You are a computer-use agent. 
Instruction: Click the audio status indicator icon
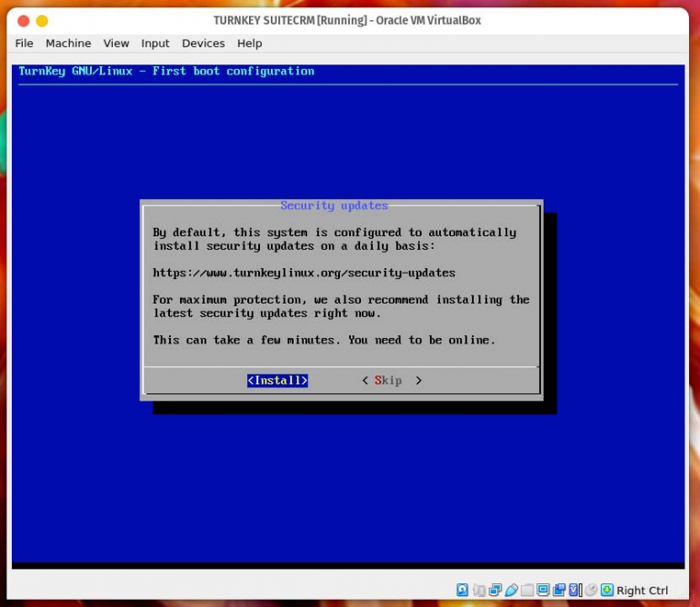tap(479, 590)
